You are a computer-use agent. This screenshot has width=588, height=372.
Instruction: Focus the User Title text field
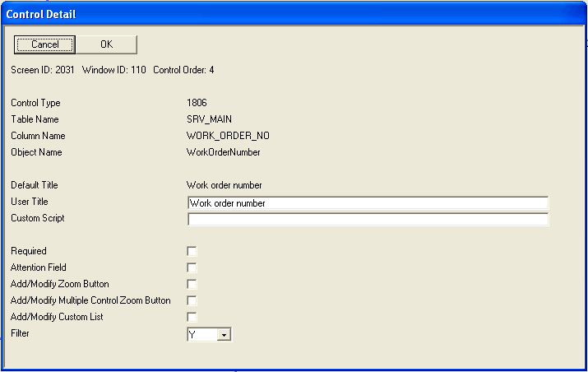(x=368, y=203)
